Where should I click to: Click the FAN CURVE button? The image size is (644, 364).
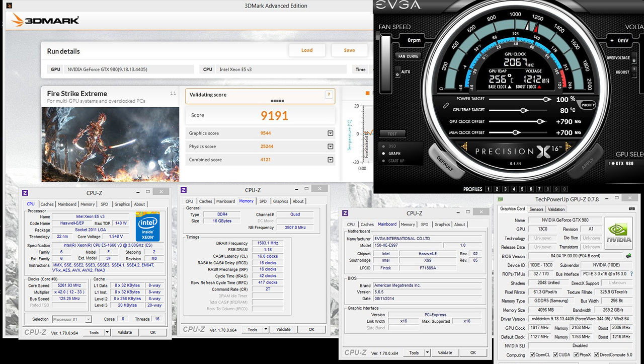(x=408, y=56)
